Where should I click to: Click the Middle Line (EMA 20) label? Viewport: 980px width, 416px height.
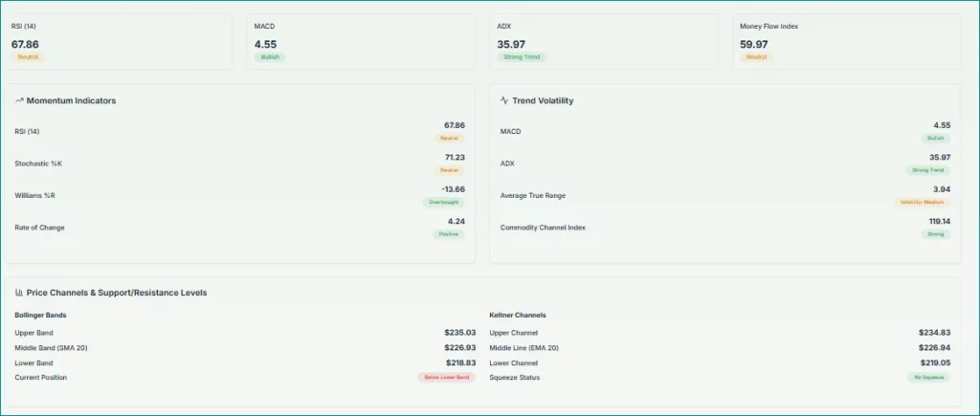[523, 347]
